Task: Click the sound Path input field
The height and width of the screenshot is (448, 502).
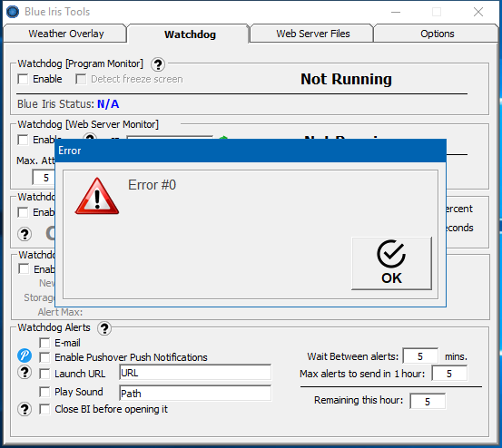Action: click(x=195, y=394)
